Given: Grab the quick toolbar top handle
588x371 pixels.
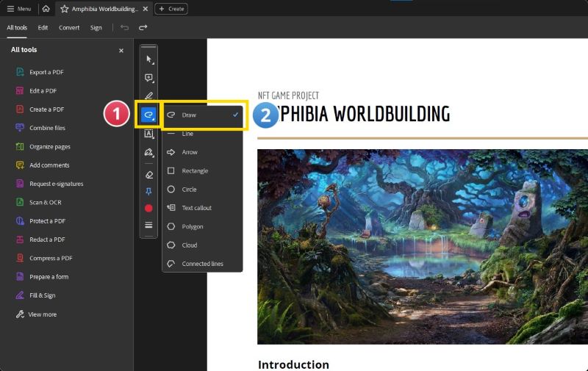Looking at the screenshot, I should [149, 47].
